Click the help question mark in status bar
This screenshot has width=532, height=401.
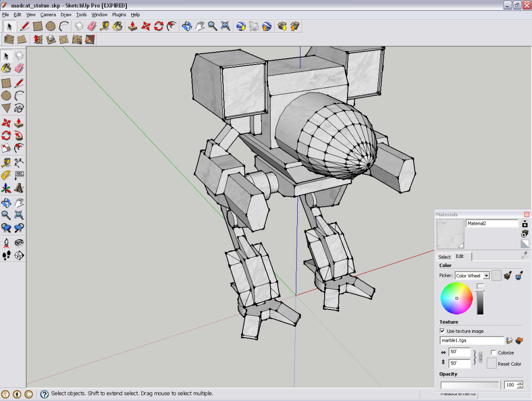coord(44,394)
